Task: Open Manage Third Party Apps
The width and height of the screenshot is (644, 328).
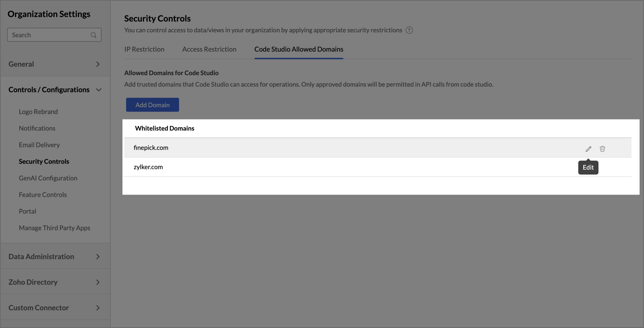Action: pyautogui.click(x=55, y=228)
